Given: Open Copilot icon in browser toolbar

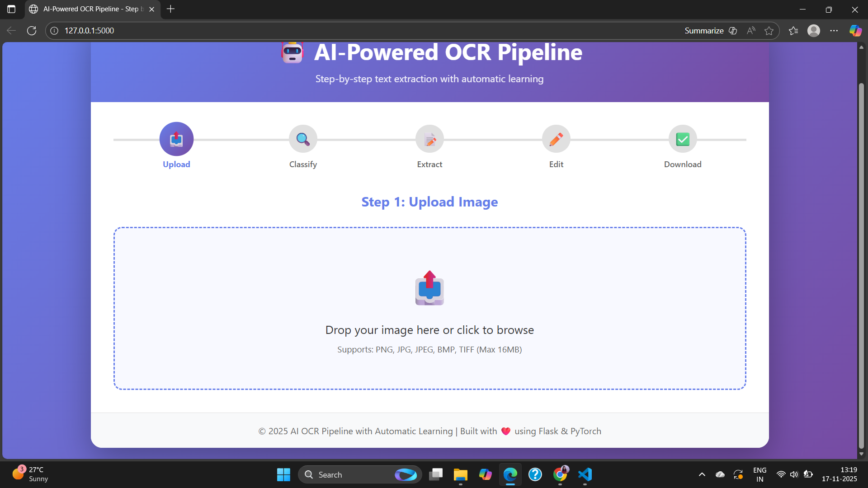Looking at the screenshot, I should pos(855,31).
